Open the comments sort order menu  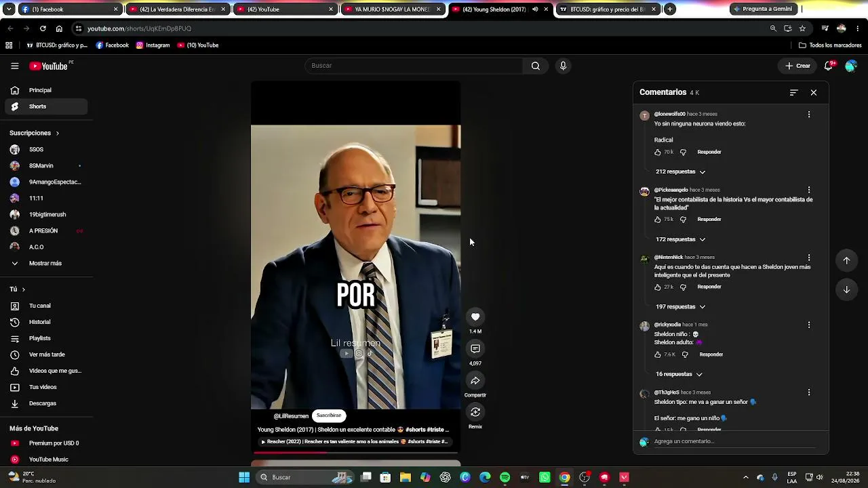click(x=794, y=92)
